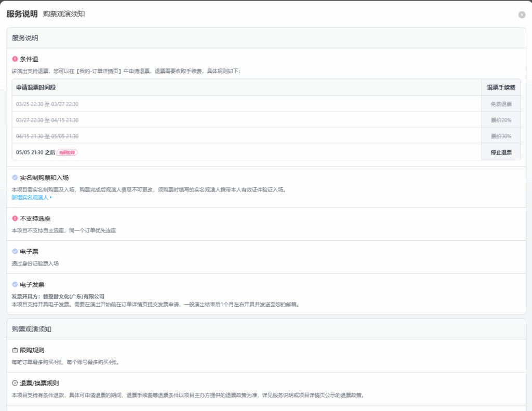Close the 服务说明 dialog with the X icon
This screenshot has width=532, height=411.
click(522, 15)
